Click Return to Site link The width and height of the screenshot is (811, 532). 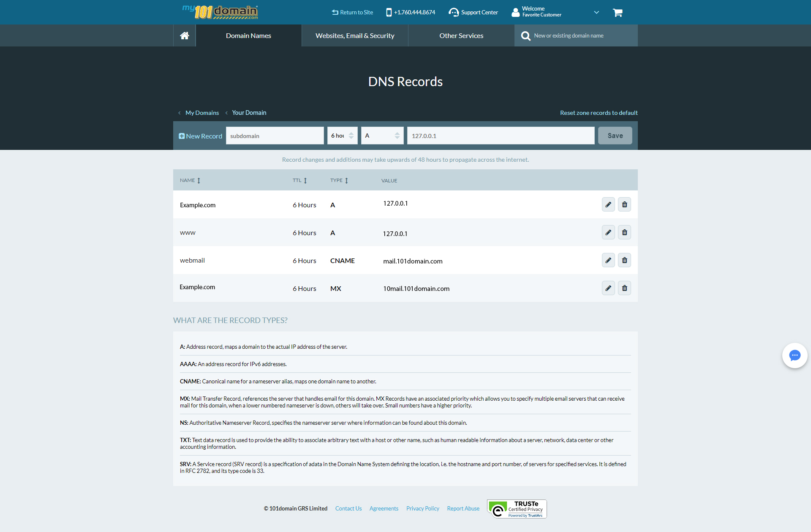tap(352, 12)
